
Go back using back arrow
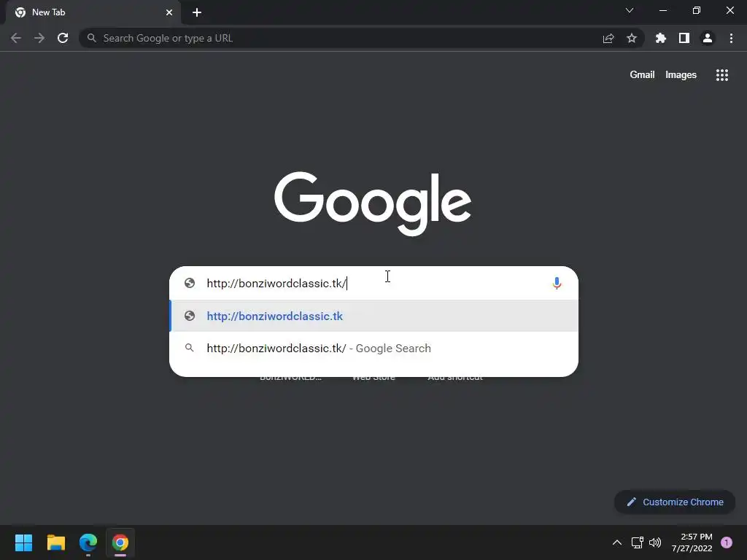click(16, 38)
